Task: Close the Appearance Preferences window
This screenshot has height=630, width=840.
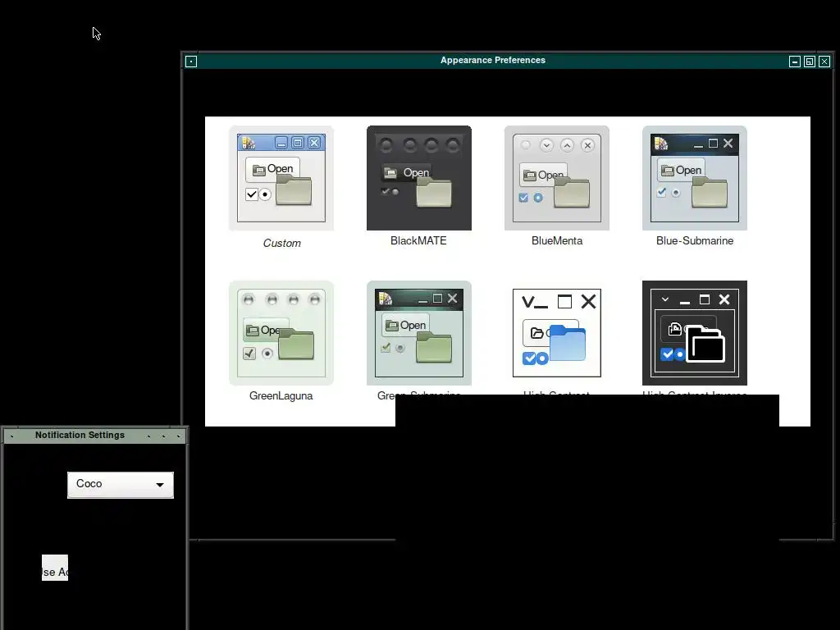Action: [824, 62]
